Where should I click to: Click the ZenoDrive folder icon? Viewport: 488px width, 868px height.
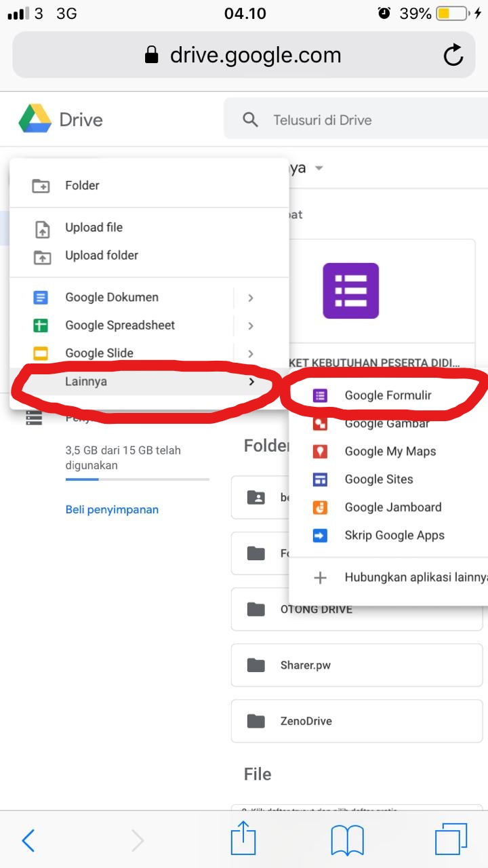256,721
